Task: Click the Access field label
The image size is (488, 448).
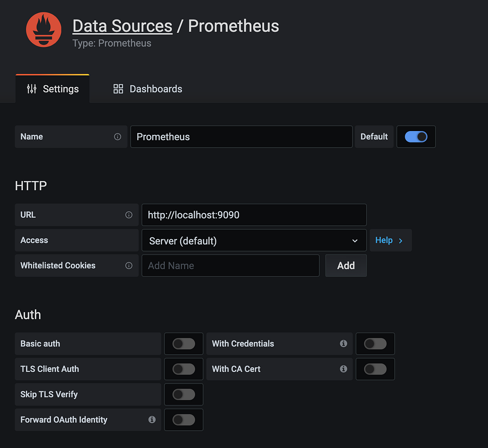Action: 34,240
